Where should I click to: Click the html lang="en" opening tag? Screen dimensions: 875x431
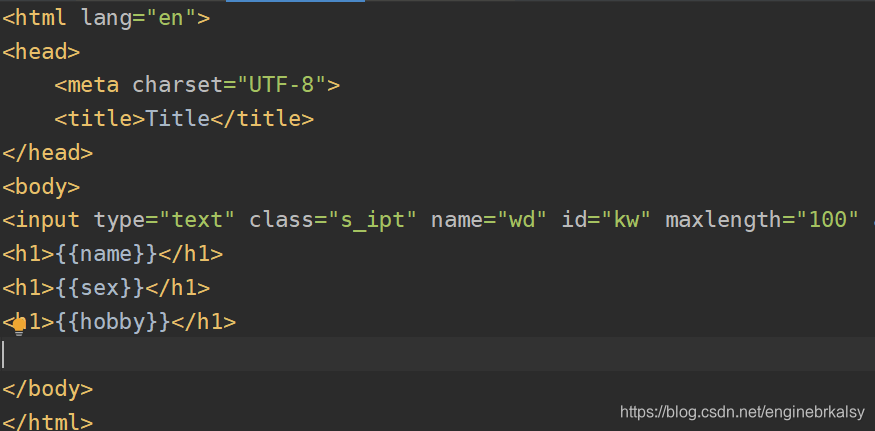[x=106, y=18]
